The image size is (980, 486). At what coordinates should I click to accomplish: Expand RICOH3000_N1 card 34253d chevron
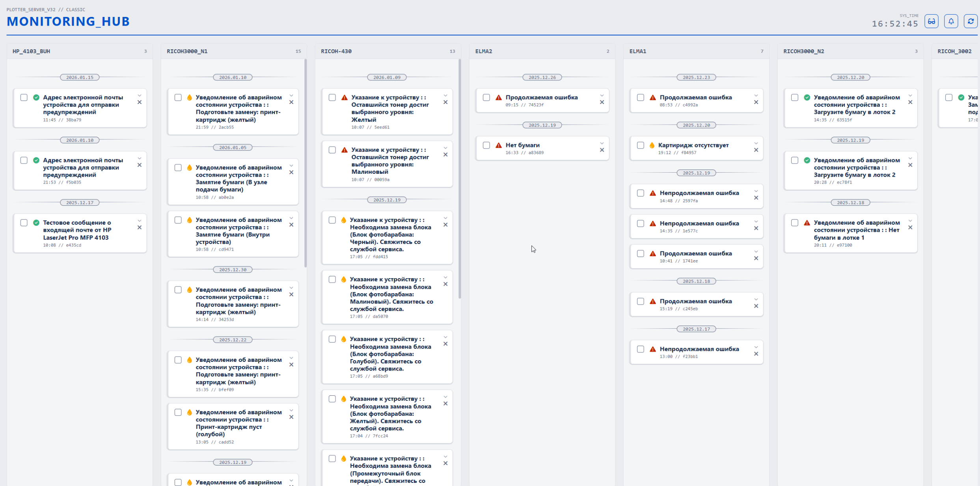tap(291, 288)
